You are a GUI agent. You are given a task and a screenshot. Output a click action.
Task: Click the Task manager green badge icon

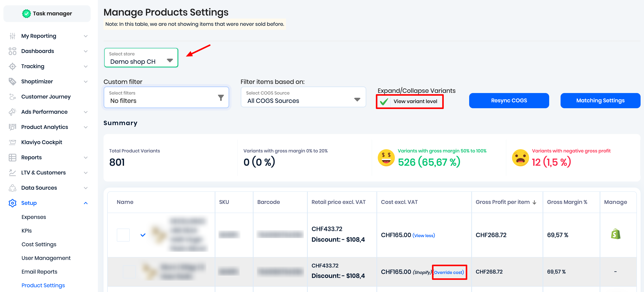click(x=26, y=13)
